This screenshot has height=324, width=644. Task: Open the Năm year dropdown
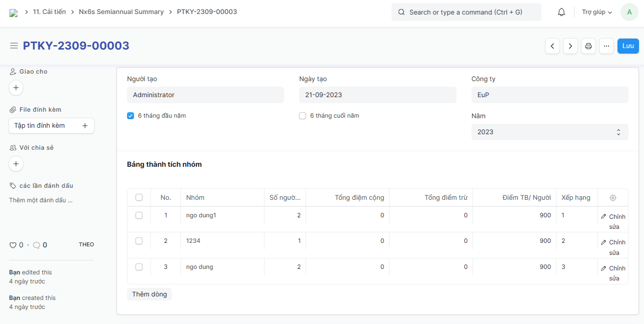(x=549, y=132)
